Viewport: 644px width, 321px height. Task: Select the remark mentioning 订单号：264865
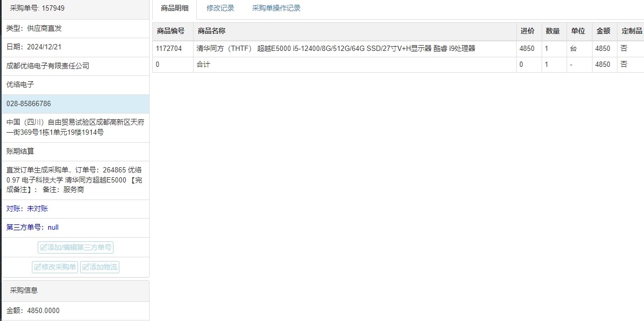coord(75,180)
